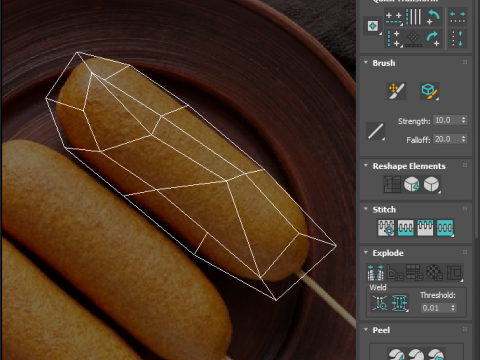Viewport: 480px width, 360px height.
Task: Click Align Horizontally in Quick Transform
Action: point(394,17)
